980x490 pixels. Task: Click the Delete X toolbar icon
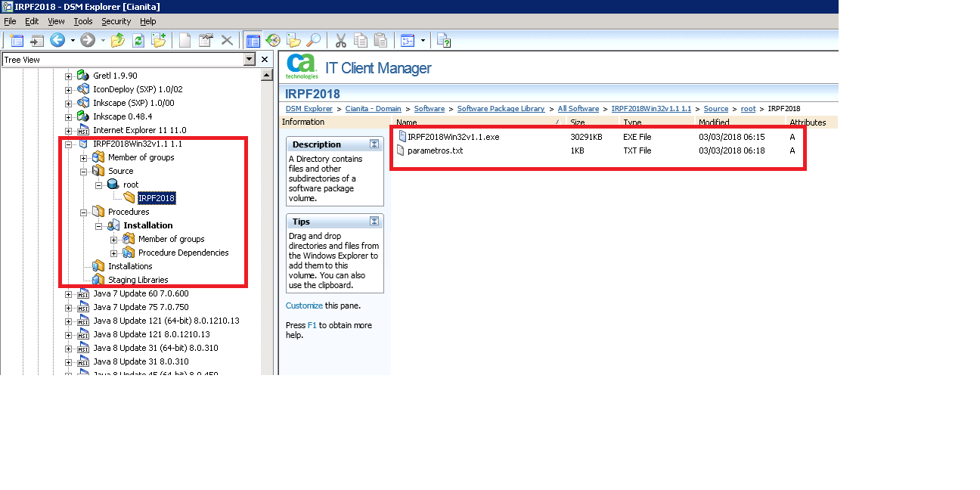(226, 40)
